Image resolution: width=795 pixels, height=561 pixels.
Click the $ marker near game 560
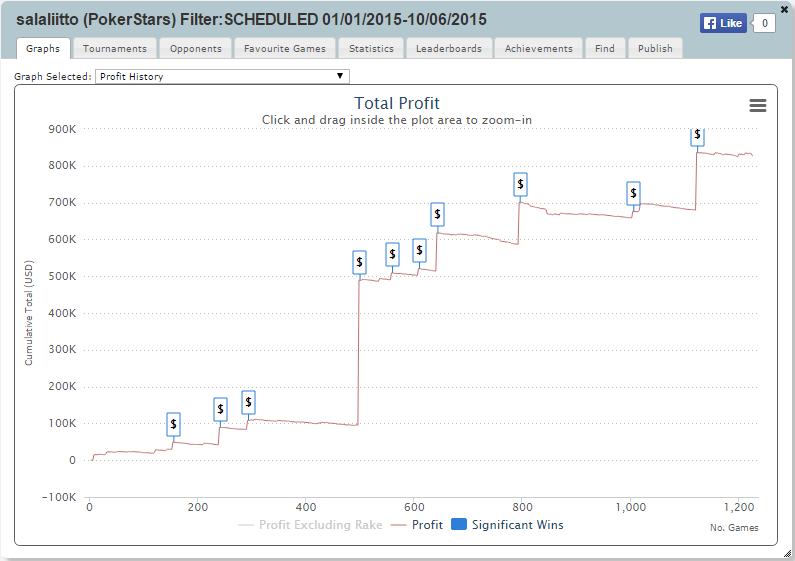[x=392, y=255]
